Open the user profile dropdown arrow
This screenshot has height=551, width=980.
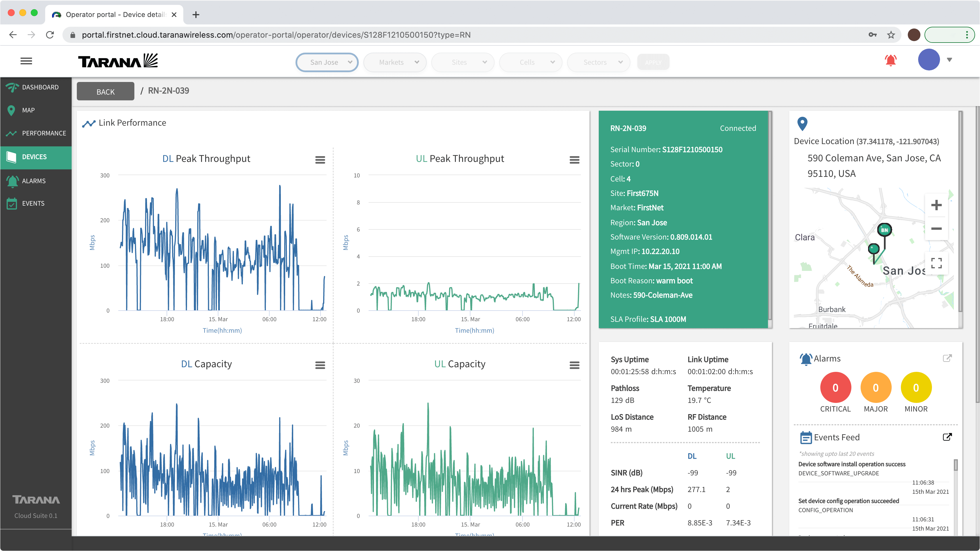click(x=950, y=60)
